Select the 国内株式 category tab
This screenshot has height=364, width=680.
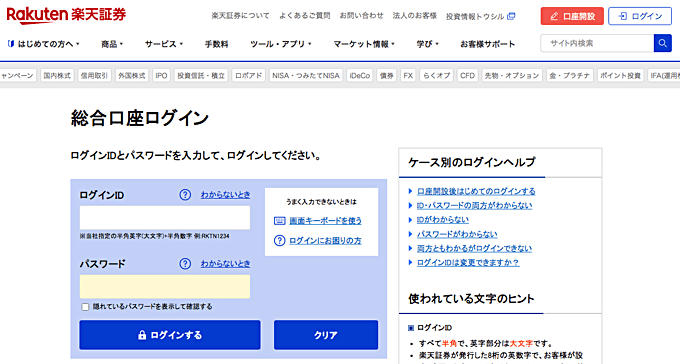57,75
